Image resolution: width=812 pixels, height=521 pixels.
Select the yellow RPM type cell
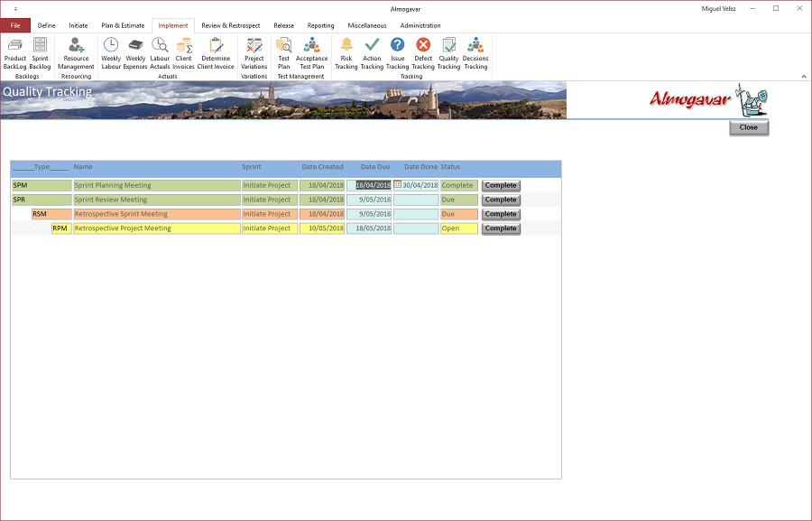(61, 228)
